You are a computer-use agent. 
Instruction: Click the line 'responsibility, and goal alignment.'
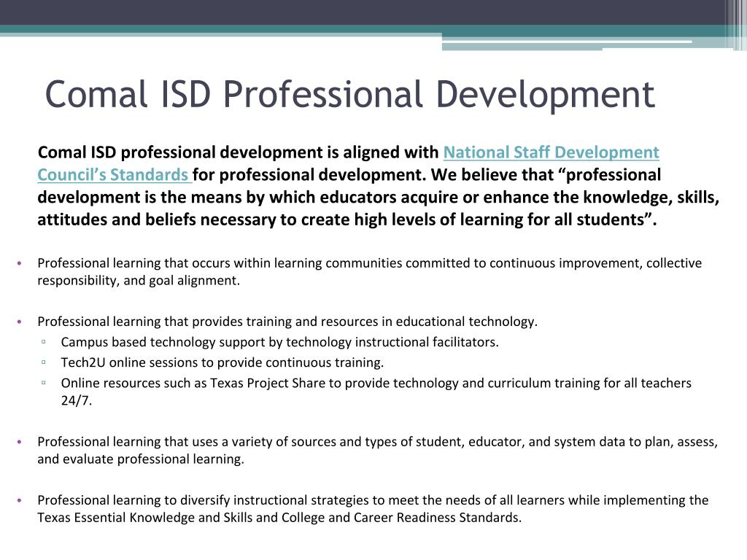tap(139, 281)
